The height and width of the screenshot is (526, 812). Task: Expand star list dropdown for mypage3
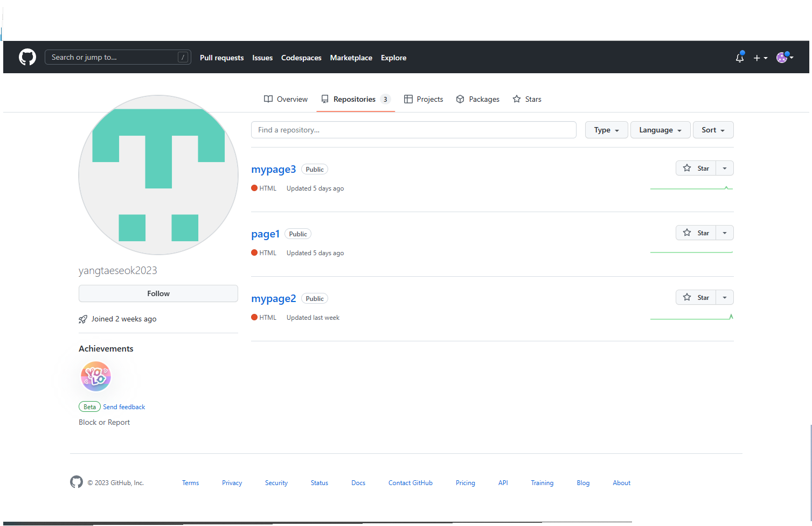click(x=725, y=168)
